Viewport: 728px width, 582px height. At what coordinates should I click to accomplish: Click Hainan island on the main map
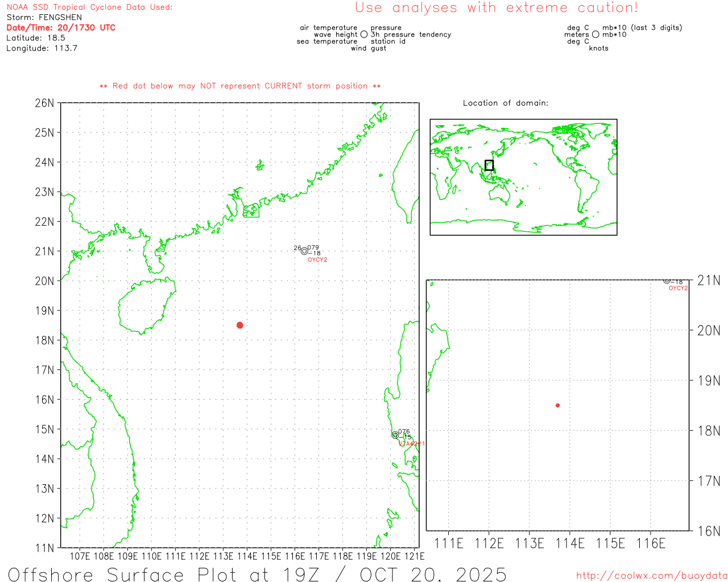tap(145, 306)
